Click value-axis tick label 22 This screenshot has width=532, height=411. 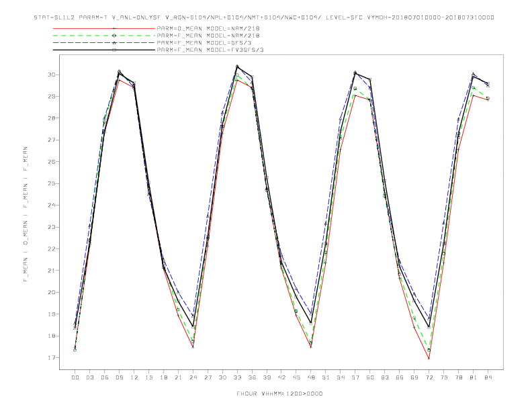52,249
